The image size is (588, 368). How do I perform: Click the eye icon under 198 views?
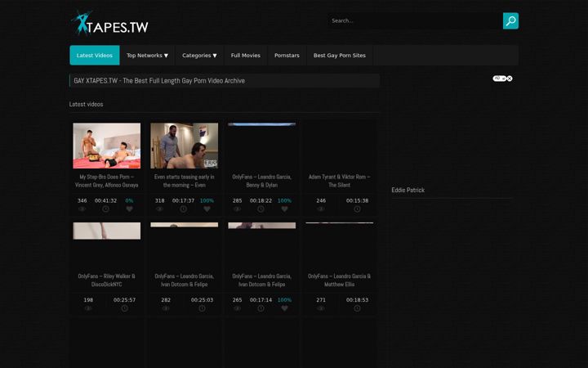point(88,308)
